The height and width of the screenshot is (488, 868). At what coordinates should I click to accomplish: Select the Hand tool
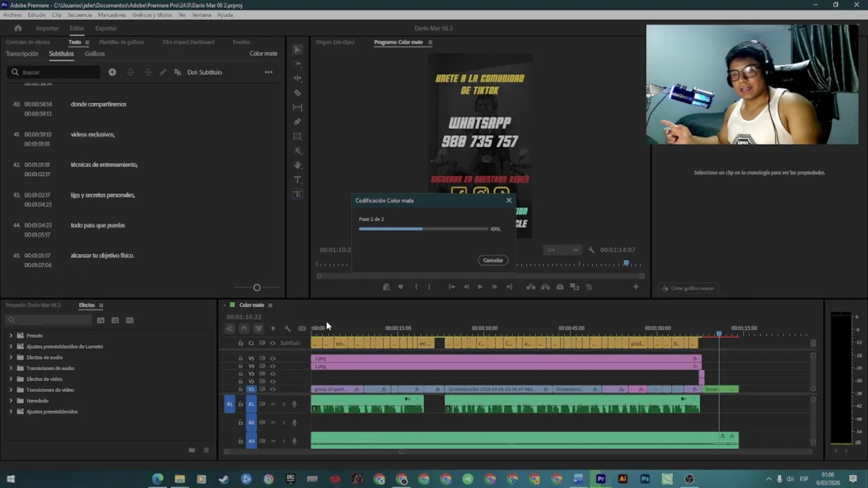pyautogui.click(x=297, y=165)
